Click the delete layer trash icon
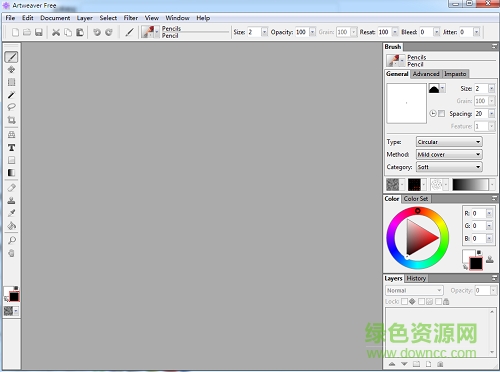The width and height of the screenshot is (500, 372). tap(440, 364)
